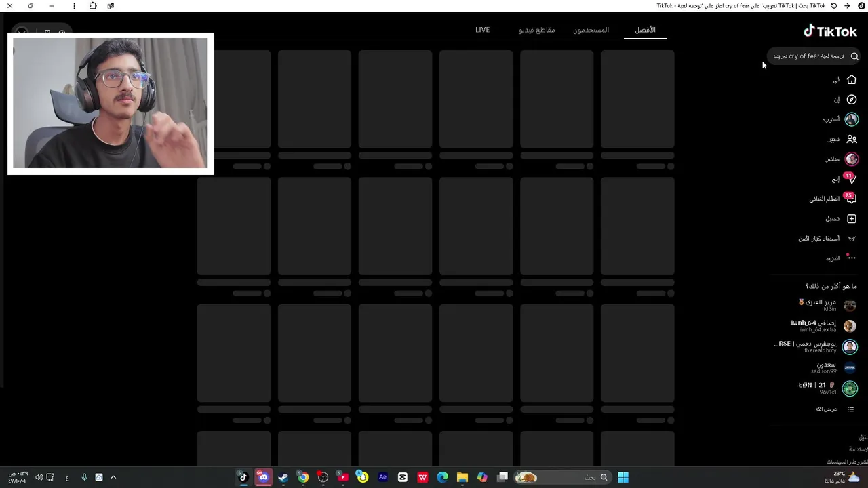Click the upload plus-square icon
This screenshot has height=488, width=868.
852,219
